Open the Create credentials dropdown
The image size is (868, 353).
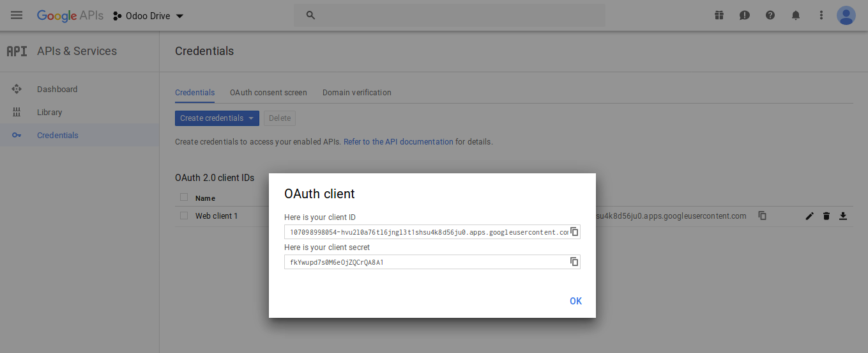[x=217, y=118]
